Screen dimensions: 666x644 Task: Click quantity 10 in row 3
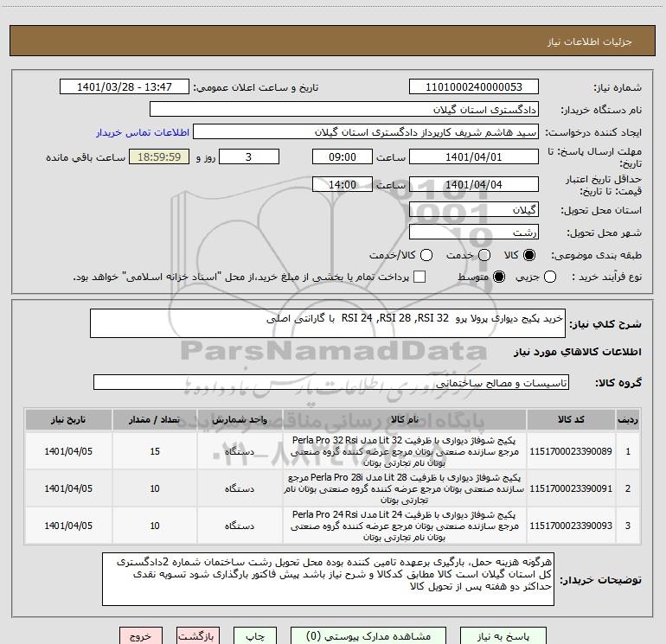coord(155,526)
